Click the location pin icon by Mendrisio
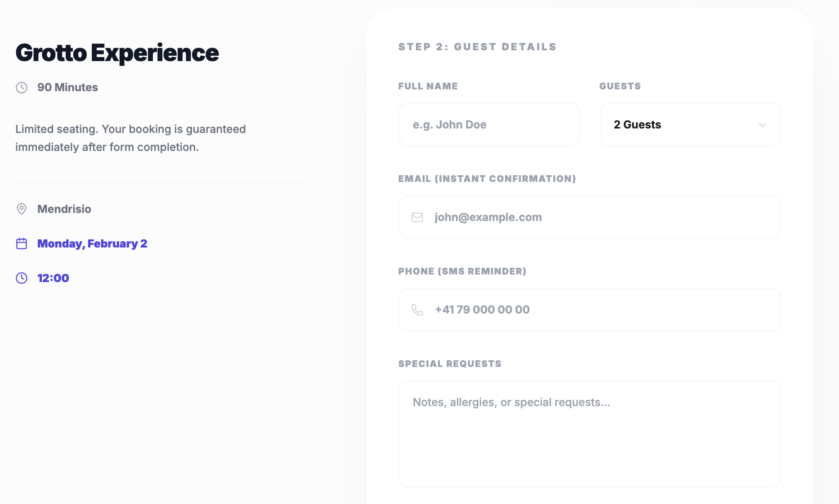The width and height of the screenshot is (839, 504). pyautogui.click(x=22, y=209)
